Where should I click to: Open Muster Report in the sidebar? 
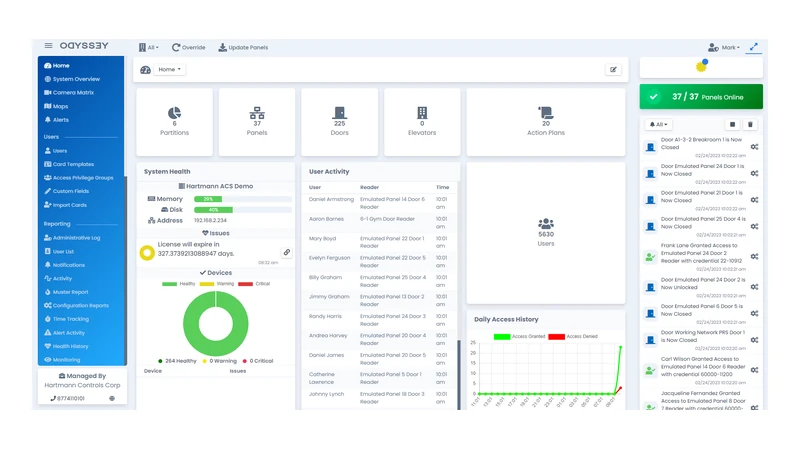66,292
